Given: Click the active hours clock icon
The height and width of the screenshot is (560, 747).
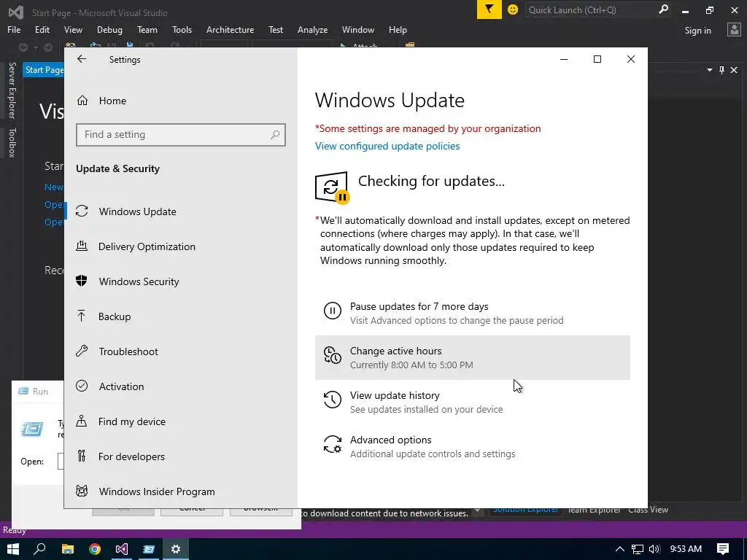Looking at the screenshot, I should pyautogui.click(x=333, y=355).
